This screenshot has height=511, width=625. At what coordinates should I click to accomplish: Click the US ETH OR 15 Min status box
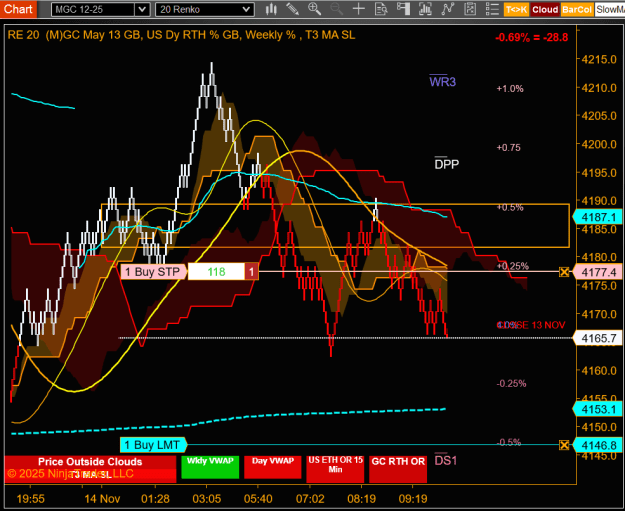tap(335, 469)
